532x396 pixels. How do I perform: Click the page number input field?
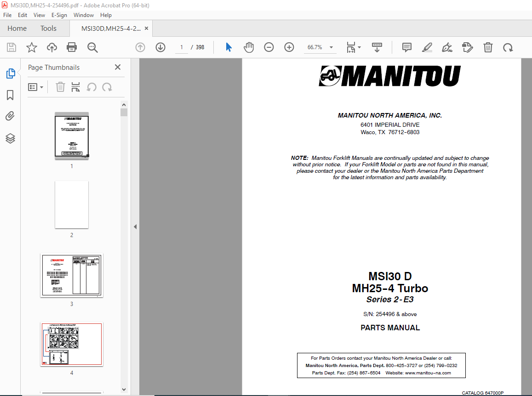click(x=182, y=47)
